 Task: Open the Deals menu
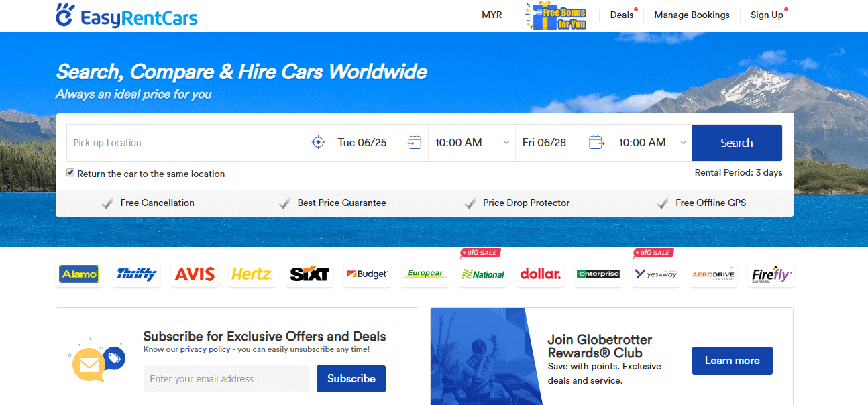coord(622,15)
